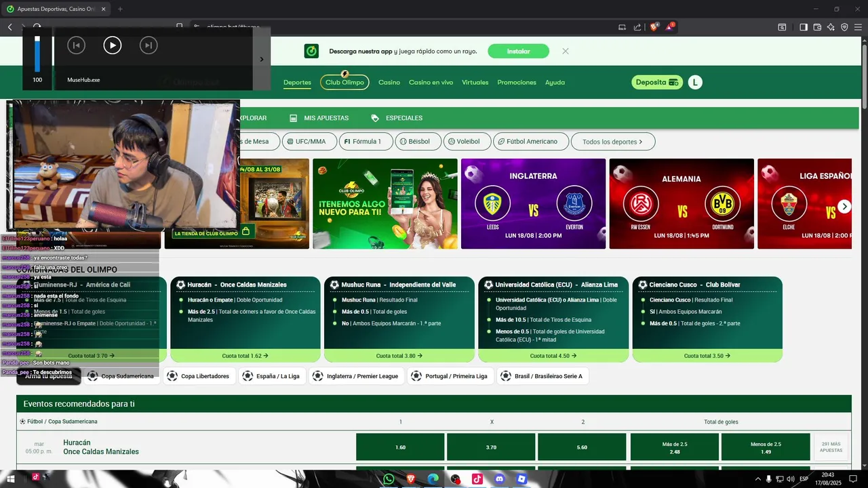Open the Virtuales section
This screenshot has height=488, width=868.
point(475,83)
